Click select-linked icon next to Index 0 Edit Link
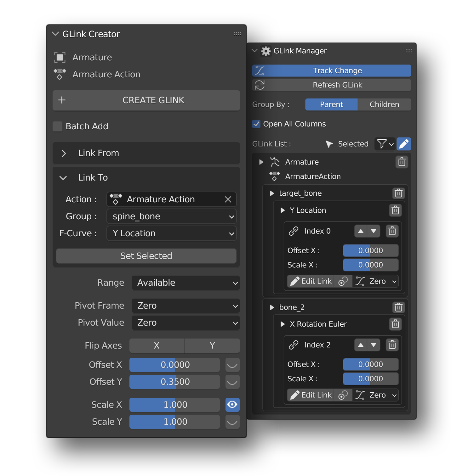468x476 pixels. pyautogui.click(x=343, y=281)
